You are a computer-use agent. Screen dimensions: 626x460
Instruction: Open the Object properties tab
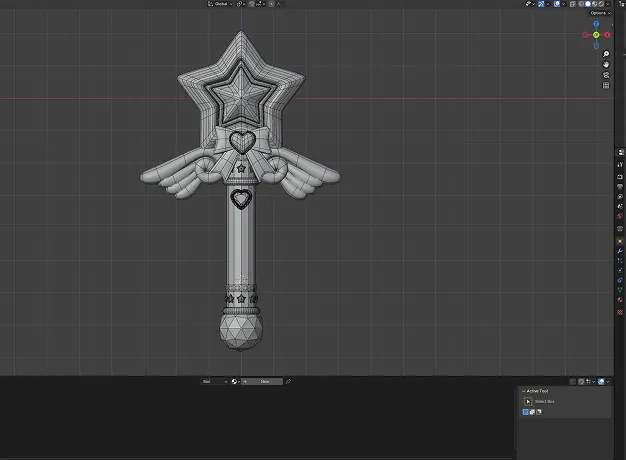(x=620, y=241)
